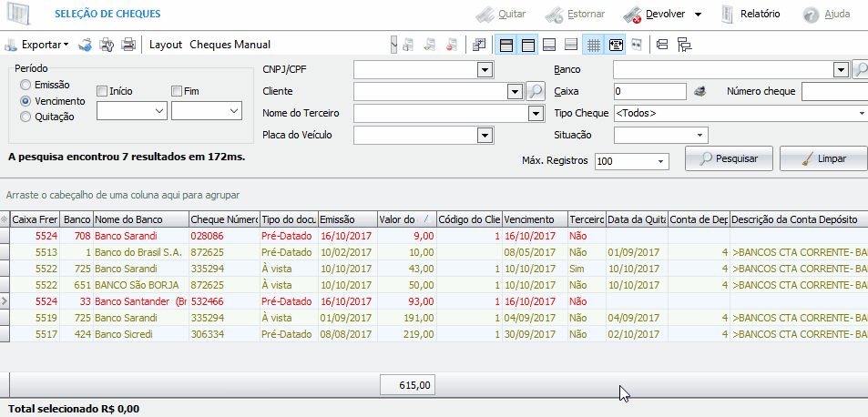Image resolution: width=868 pixels, height=417 pixels.
Task: Click the layout selector drop handle
Action: click(393, 45)
